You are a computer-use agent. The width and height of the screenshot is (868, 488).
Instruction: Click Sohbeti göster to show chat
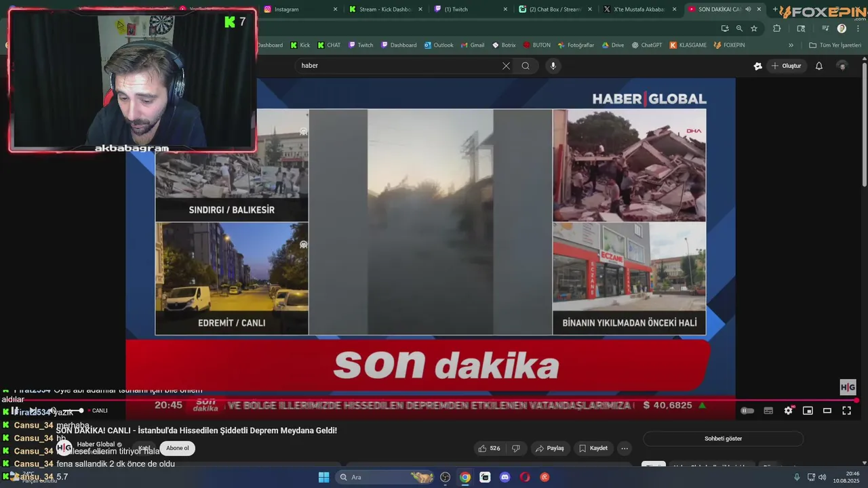723,439
